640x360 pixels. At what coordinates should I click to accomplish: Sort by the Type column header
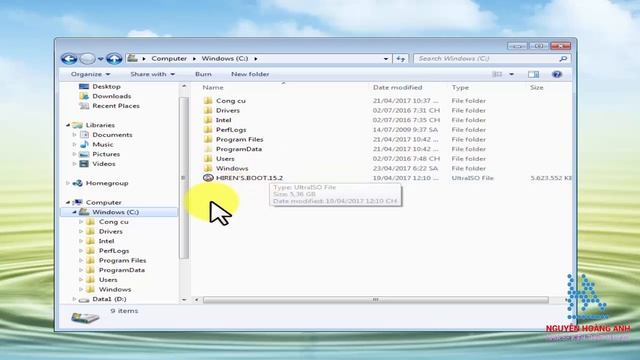pos(460,88)
